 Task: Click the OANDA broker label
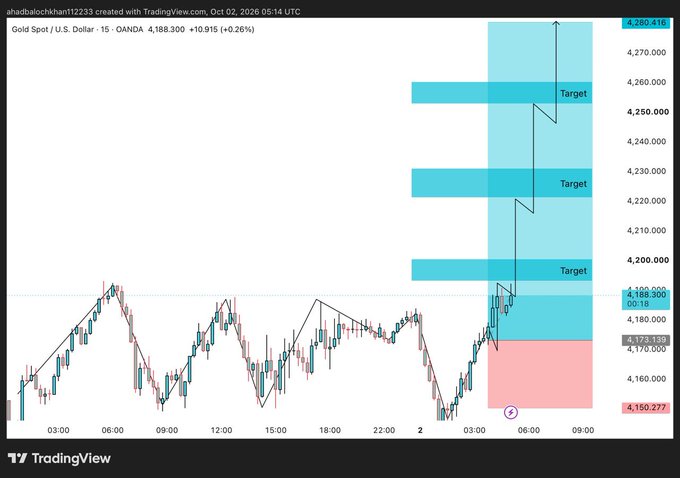click(x=129, y=29)
